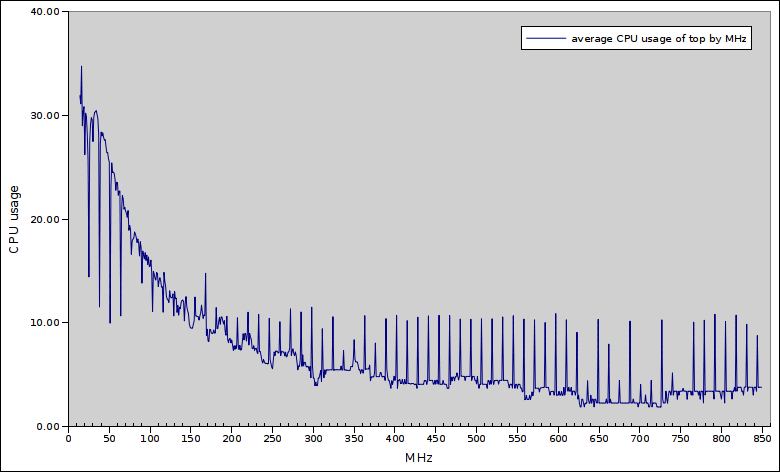
Task: Click the "CPU usage" y-axis title
Action: [14, 219]
